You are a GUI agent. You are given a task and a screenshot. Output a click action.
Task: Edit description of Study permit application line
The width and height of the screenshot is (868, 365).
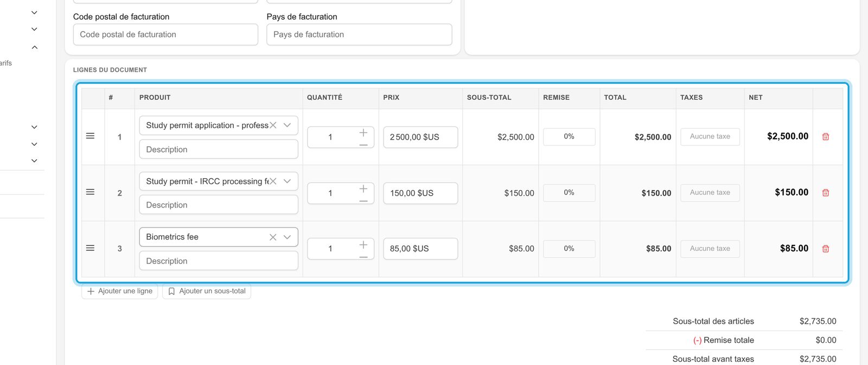tap(219, 149)
